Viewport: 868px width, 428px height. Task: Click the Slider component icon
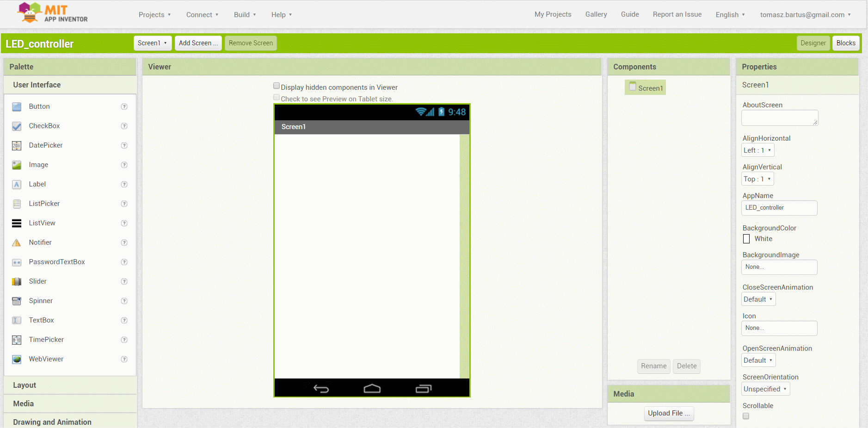17,282
